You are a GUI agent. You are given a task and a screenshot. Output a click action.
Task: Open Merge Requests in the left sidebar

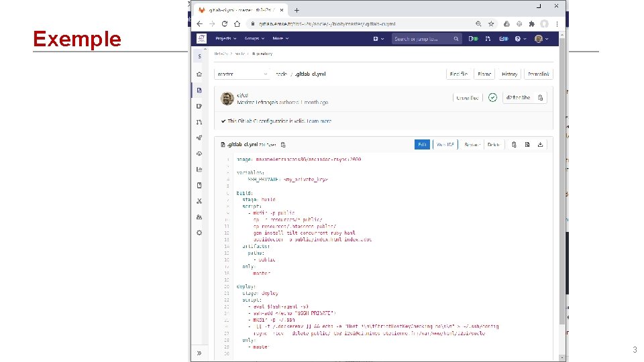(199, 122)
